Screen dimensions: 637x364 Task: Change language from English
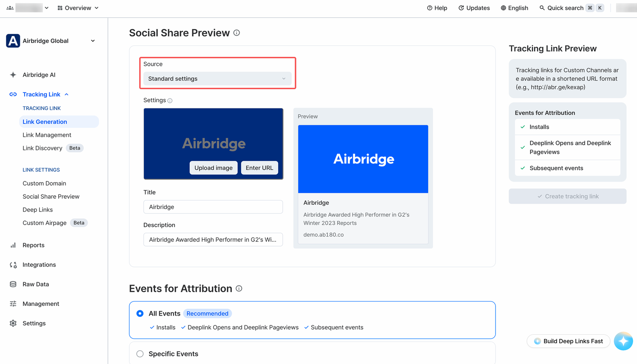pyautogui.click(x=514, y=8)
